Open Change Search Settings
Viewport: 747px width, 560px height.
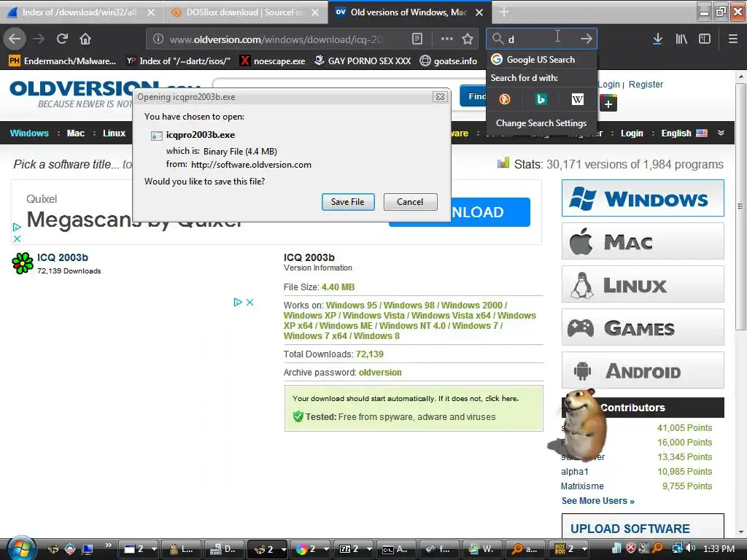(x=541, y=122)
